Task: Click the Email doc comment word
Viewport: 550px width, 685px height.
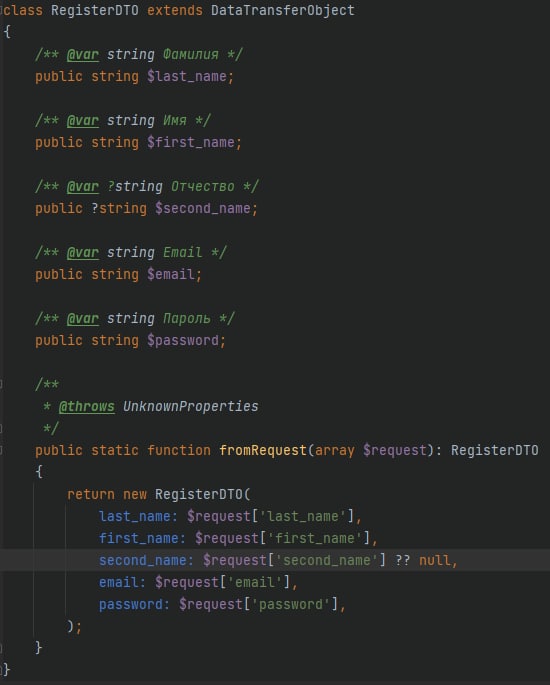Action: tap(183, 253)
